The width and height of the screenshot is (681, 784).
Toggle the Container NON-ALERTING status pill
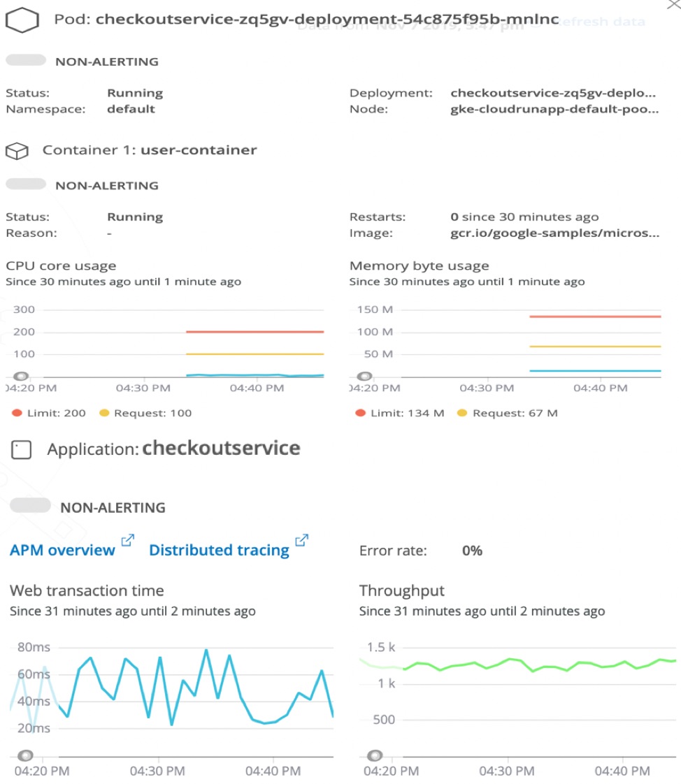[x=26, y=184]
